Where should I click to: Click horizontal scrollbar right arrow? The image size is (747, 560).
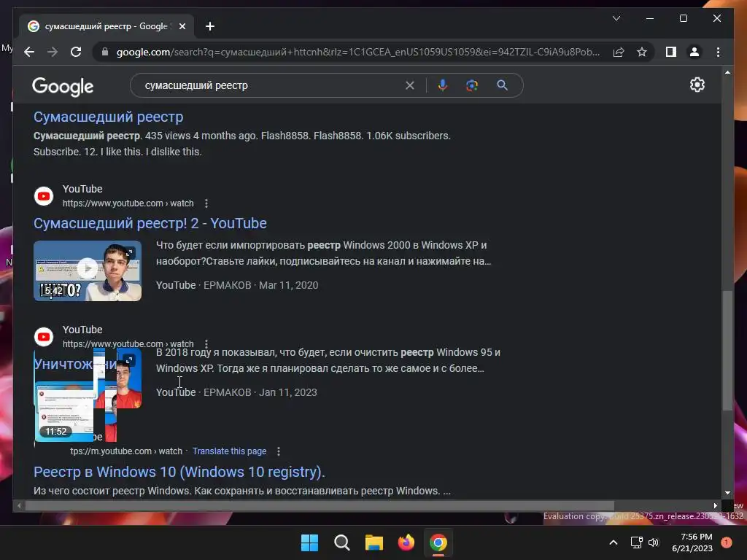pos(716,506)
